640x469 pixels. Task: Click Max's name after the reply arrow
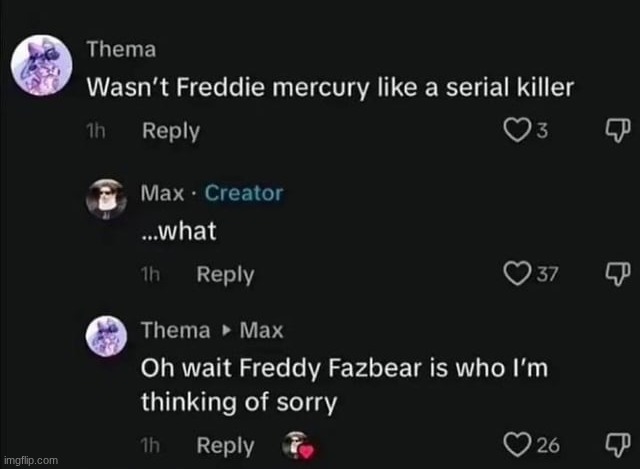click(261, 329)
